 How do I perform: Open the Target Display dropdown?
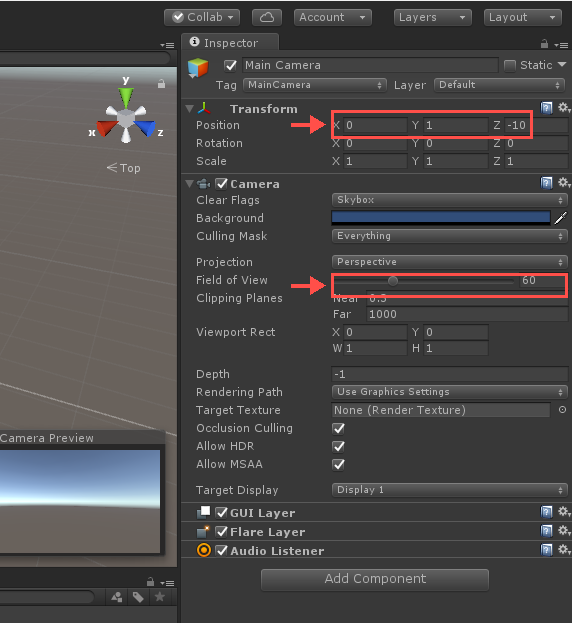point(449,490)
